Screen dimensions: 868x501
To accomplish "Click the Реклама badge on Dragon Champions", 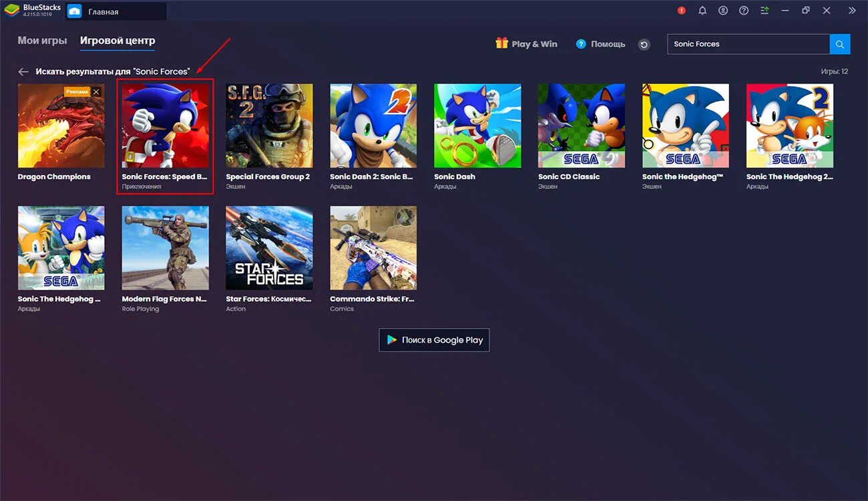I will [x=77, y=92].
